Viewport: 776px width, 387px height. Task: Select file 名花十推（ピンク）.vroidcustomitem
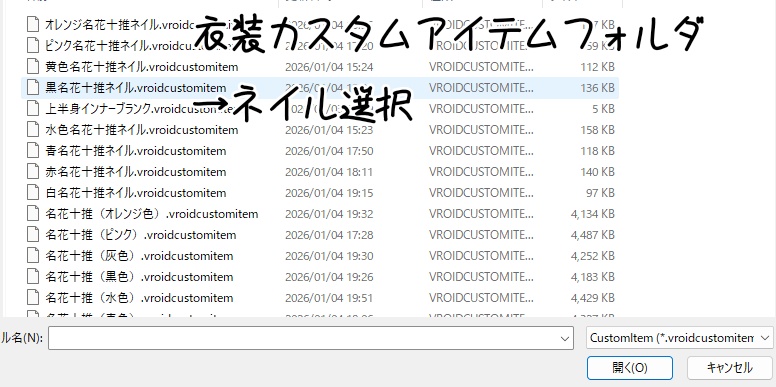(x=141, y=235)
